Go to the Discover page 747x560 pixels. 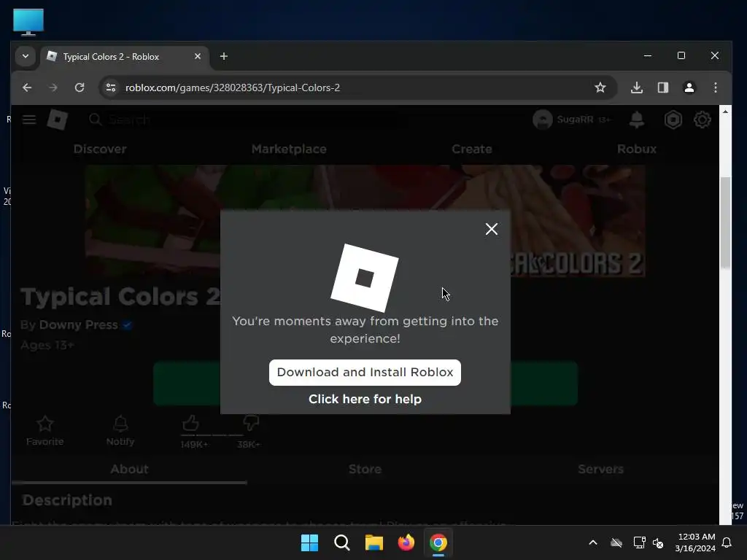(x=100, y=149)
